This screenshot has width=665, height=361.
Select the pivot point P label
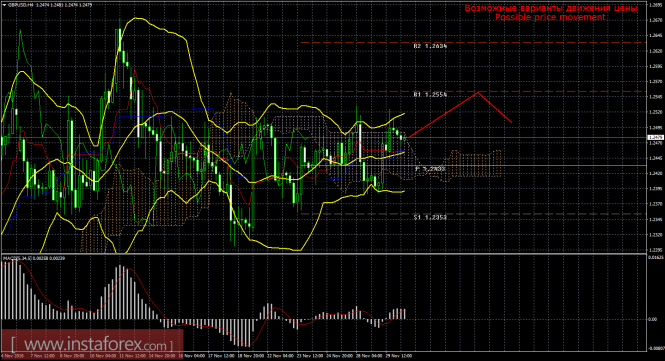[x=430, y=169]
